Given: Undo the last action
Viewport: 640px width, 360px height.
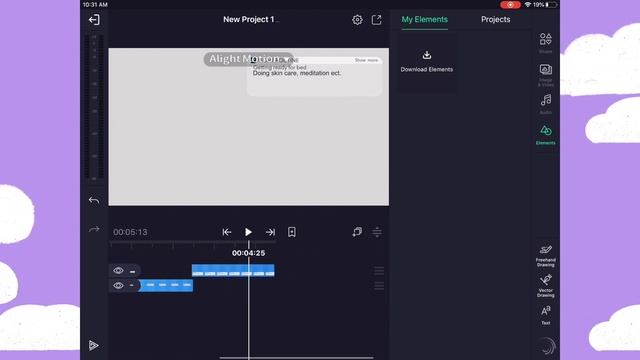Looking at the screenshot, I should (x=94, y=200).
